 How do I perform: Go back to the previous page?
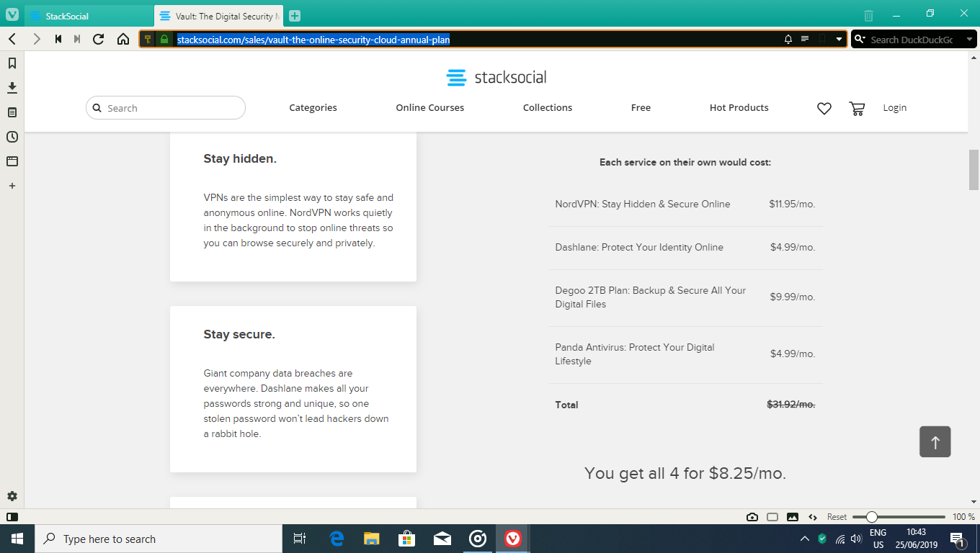pyautogui.click(x=12, y=39)
